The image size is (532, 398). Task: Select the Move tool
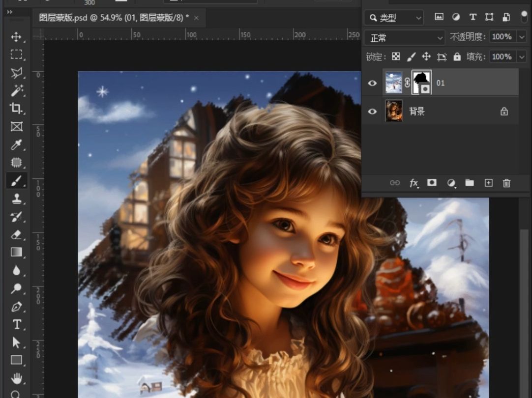[16, 37]
